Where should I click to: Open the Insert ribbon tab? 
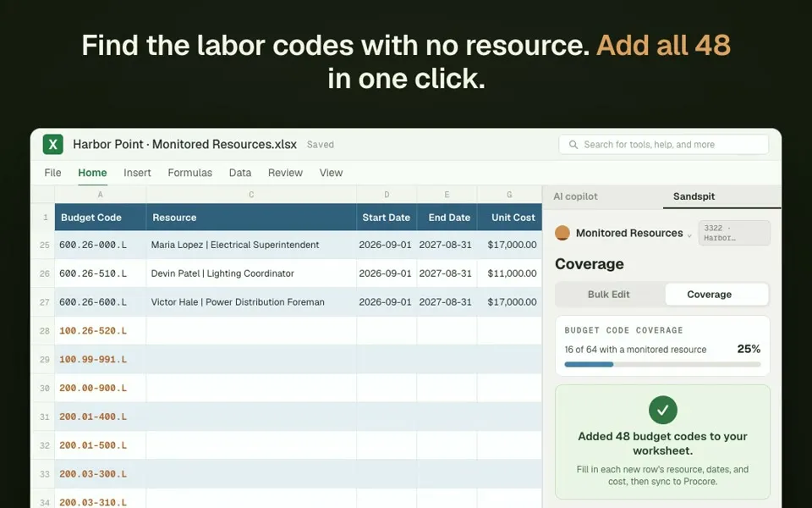point(137,173)
